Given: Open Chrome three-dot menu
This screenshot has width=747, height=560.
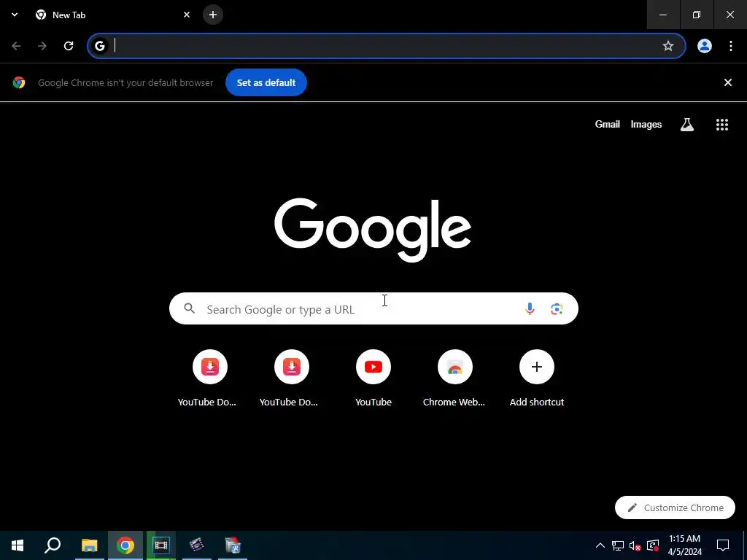Looking at the screenshot, I should tap(731, 46).
